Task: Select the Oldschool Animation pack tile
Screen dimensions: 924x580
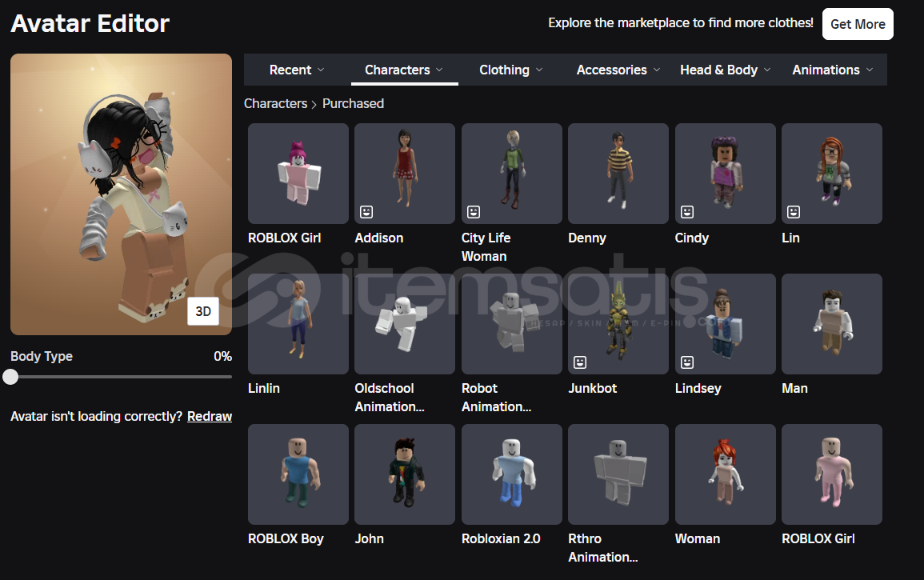Action: click(404, 324)
